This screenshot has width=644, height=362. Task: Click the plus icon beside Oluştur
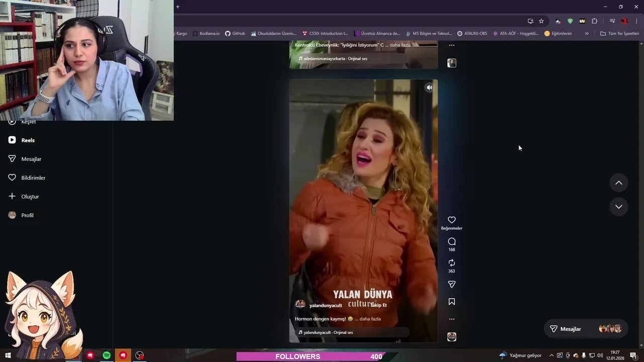tap(12, 196)
